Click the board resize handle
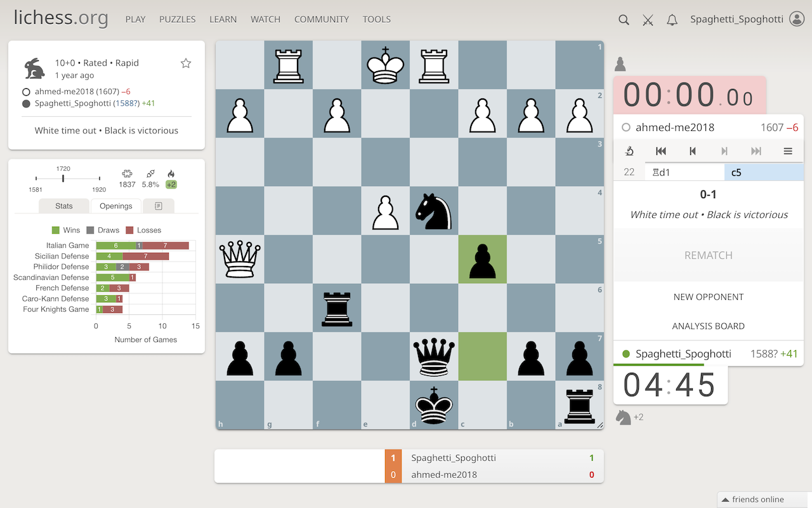Viewport: 812px width, 508px height. point(599,425)
